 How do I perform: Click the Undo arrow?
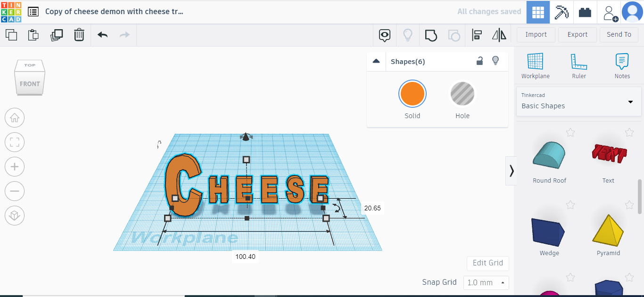pyautogui.click(x=102, y=35)
